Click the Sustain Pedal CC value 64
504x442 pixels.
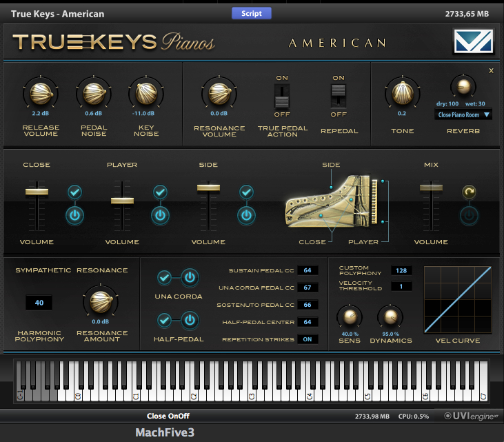(x=308, y=270)
